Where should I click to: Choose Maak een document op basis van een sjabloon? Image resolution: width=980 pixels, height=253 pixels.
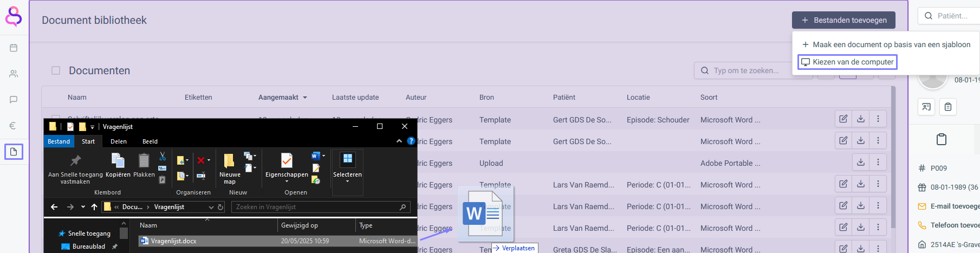886,44
